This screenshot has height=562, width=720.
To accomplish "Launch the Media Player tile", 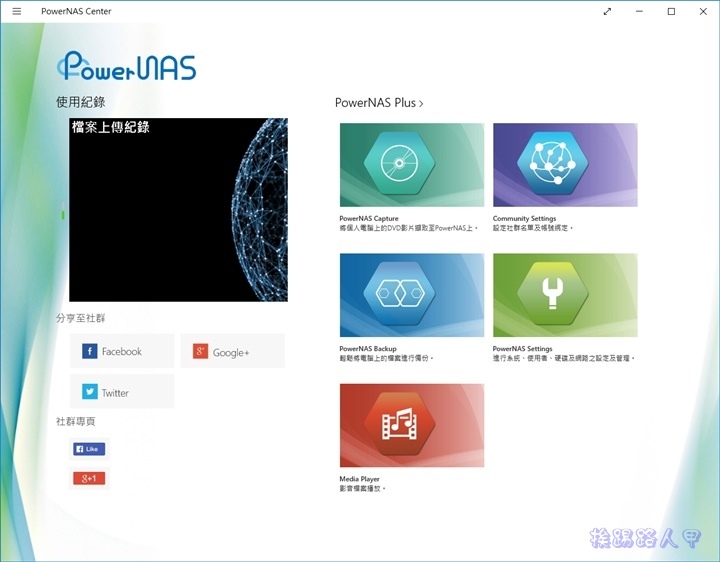I will click(x=412, y=426).
